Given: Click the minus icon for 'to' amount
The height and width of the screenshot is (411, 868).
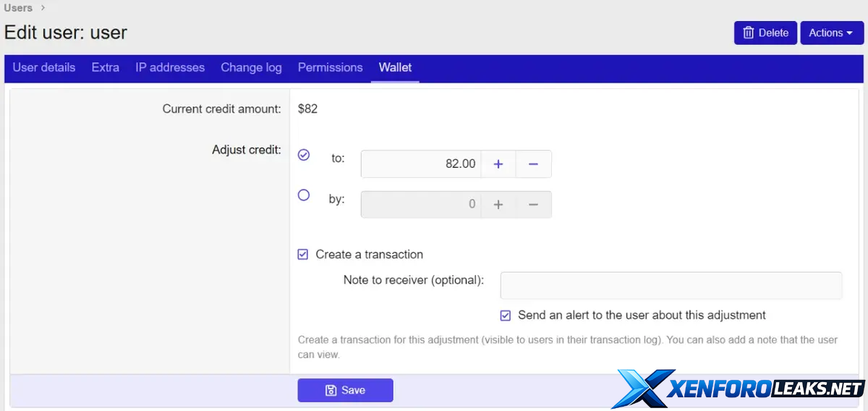Looking at the screenshot, I should (533, 164).
